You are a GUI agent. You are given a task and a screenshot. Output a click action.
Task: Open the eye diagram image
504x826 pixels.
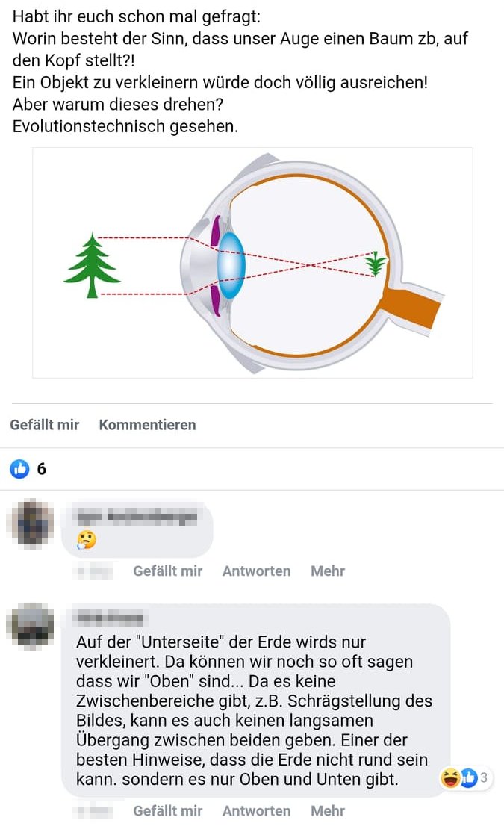click(x=252, y=263)
